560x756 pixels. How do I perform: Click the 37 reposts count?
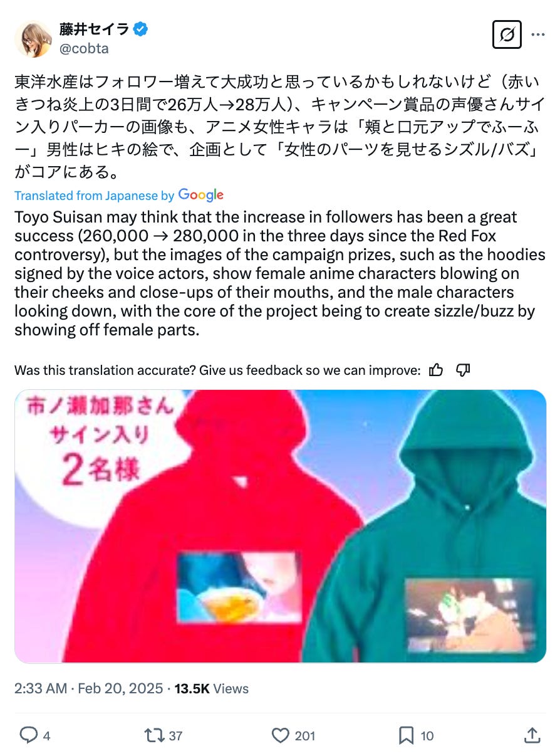[x=176, y=735]
